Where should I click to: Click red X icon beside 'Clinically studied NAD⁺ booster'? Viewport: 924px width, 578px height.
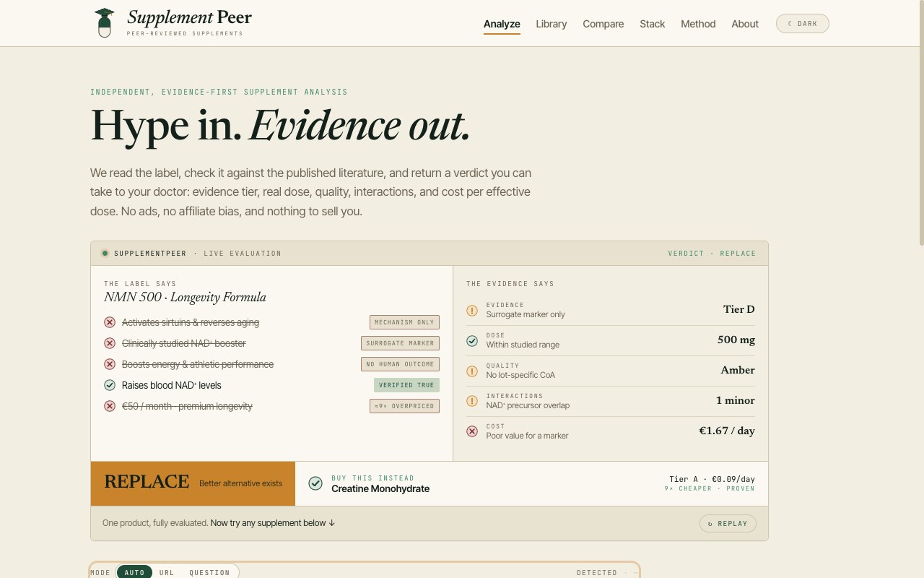pos(110,343)
